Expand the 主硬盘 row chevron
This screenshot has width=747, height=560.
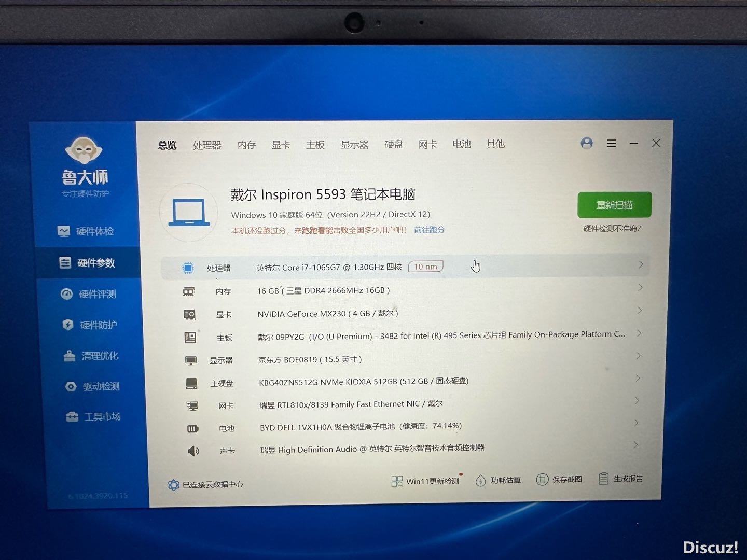point(638,378)
